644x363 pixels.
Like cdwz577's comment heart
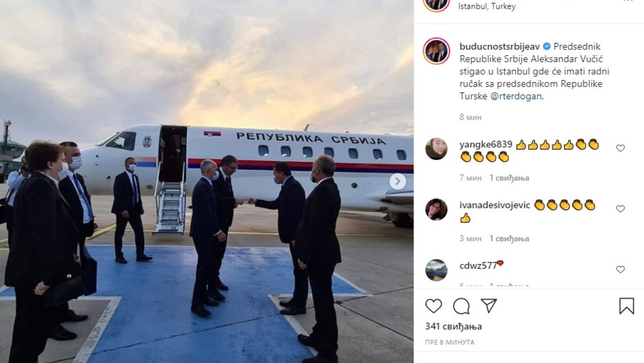click(620, 269)
